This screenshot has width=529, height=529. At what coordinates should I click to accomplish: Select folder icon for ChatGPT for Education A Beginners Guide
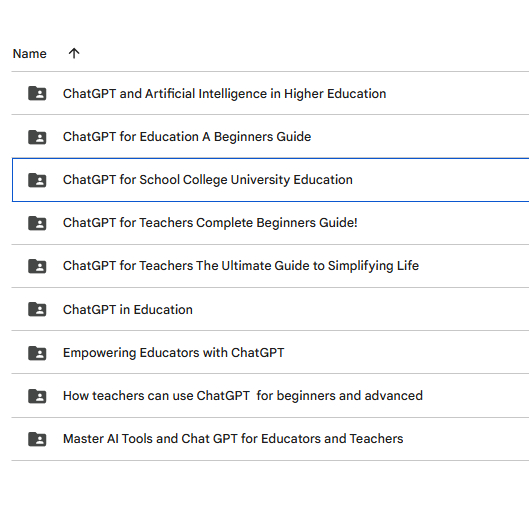pos(37,137)
